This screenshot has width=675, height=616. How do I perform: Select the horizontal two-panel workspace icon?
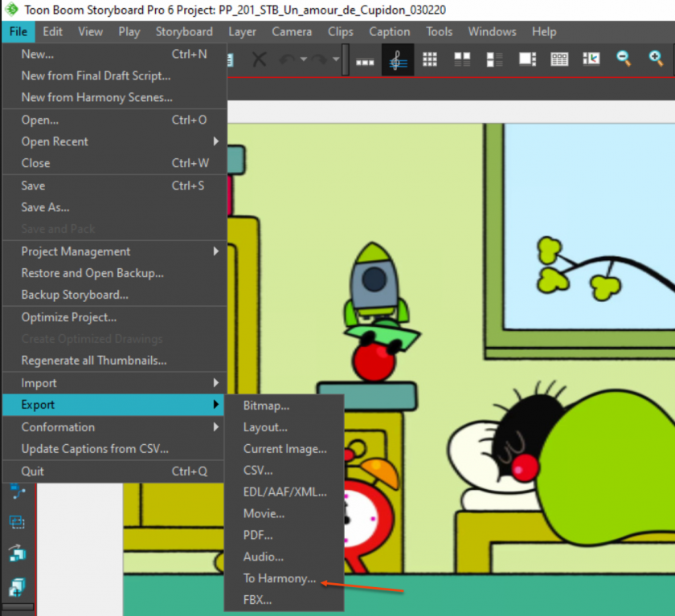pyautogui.click(x=462, y=59)
